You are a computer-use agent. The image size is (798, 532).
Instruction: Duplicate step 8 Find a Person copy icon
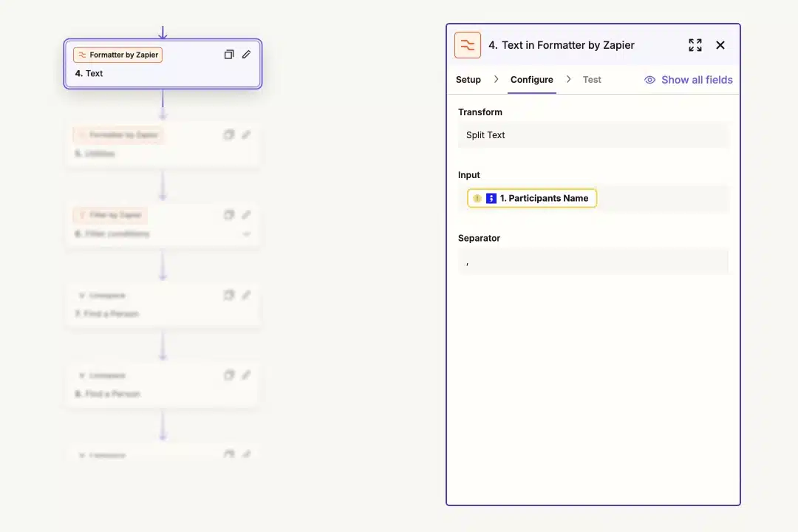click(x=229, y=375)
